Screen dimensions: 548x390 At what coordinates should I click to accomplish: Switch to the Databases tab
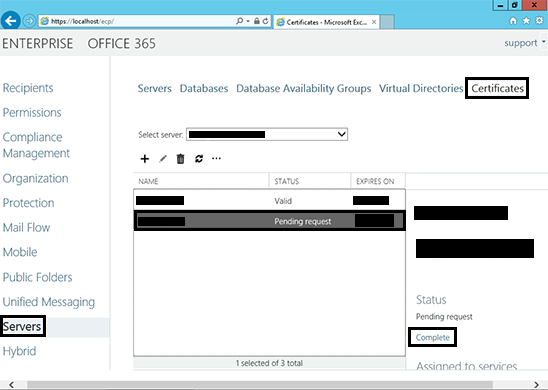[x=204, y=88]
